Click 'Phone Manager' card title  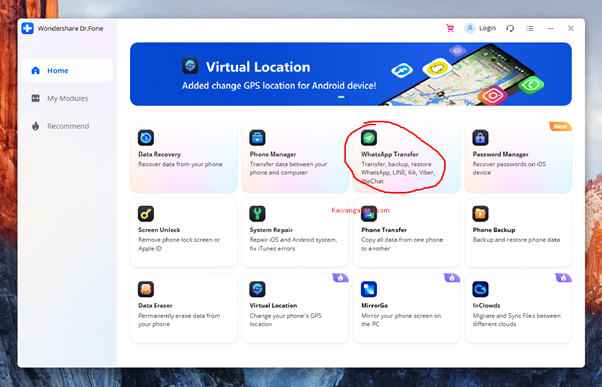(x=273, y=154)
